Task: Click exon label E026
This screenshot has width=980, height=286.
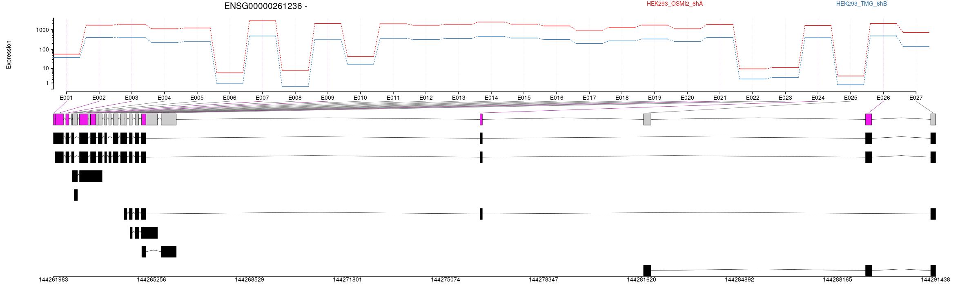Action: 883,98
